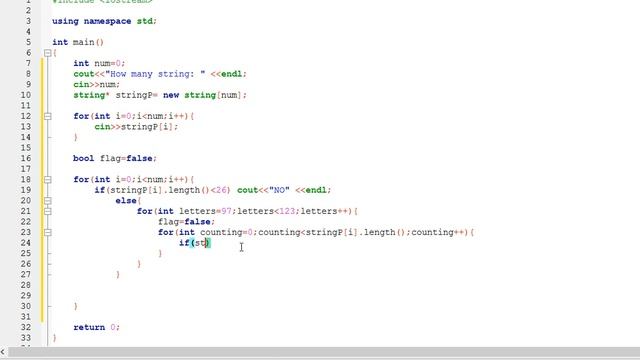This screenshot has height=360, width=640.
Task: Click the closing brace on line 30
Action: click(76, 306)
